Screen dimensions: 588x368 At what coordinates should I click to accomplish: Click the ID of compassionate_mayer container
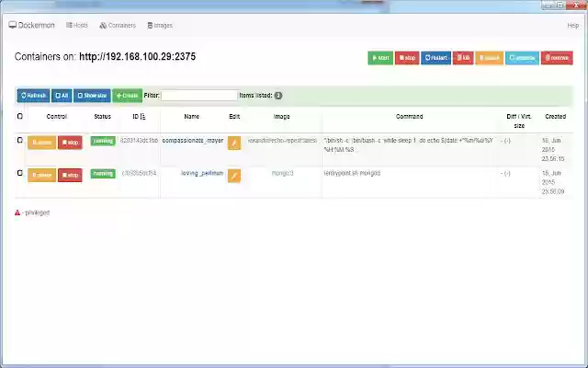coord(139,141)
